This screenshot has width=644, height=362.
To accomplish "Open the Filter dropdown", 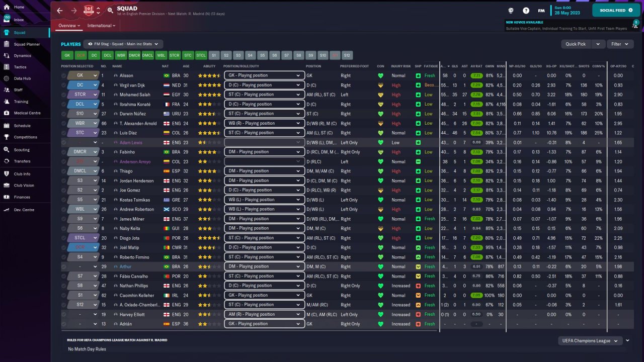I will 619,44.
